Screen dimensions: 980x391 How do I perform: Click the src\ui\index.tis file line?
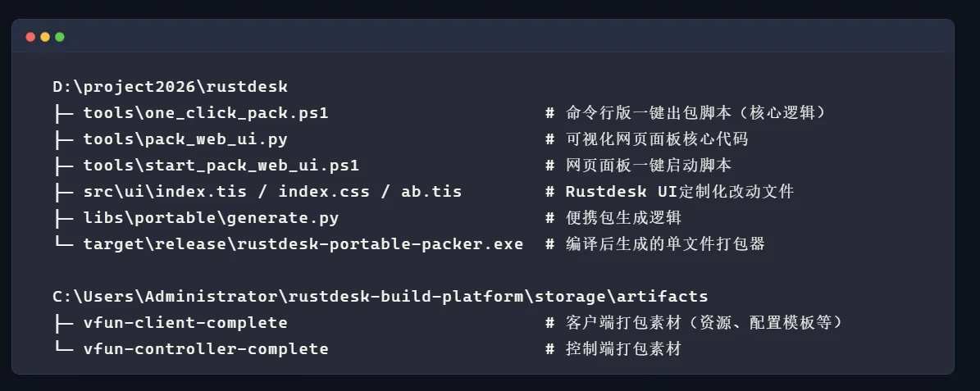[271, 192]
